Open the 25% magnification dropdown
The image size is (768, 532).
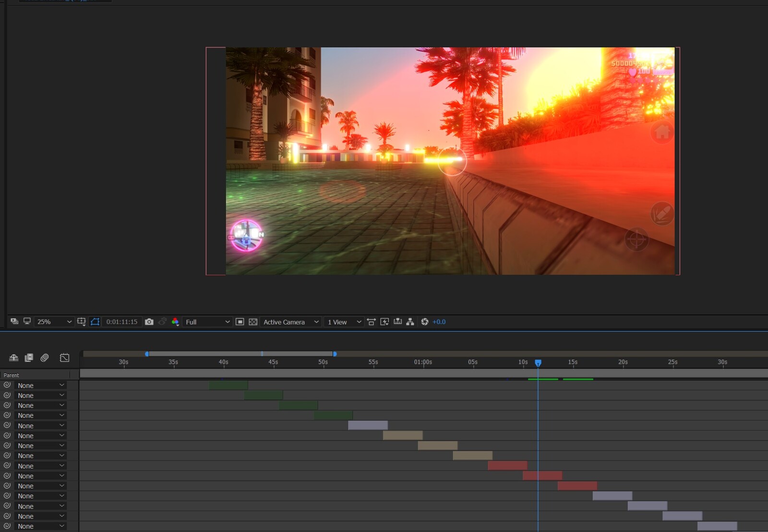54,322
